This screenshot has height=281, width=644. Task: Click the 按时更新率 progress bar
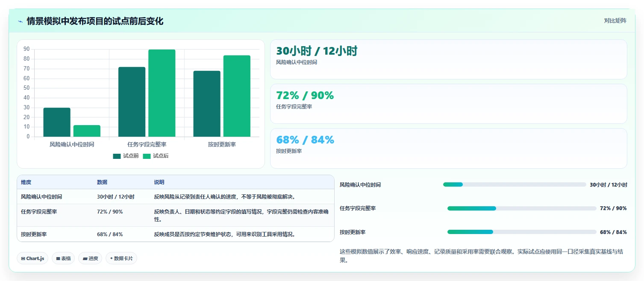tap(522, 232)
